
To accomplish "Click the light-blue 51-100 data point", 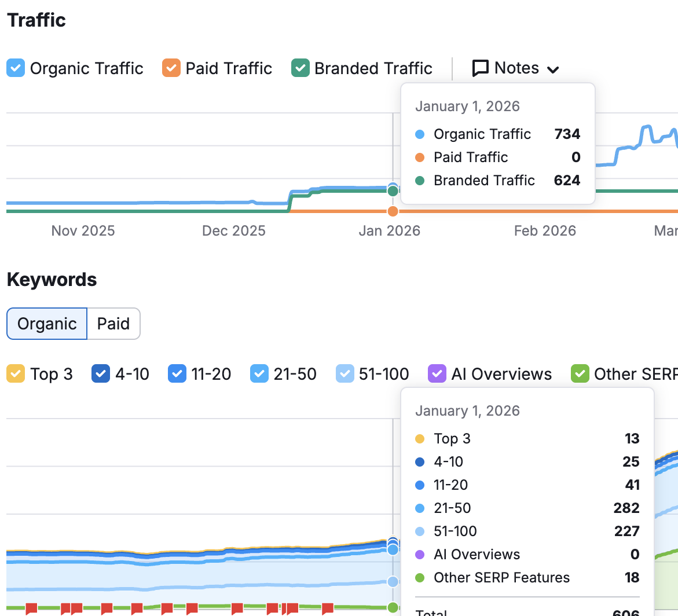I will click(x=393, y=582).
